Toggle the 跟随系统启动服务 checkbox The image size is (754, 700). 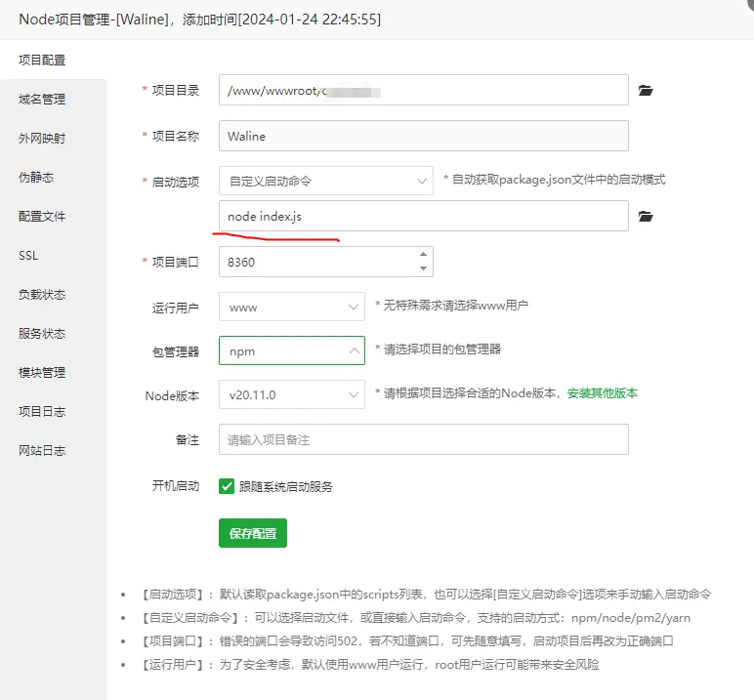coord(227,486)
